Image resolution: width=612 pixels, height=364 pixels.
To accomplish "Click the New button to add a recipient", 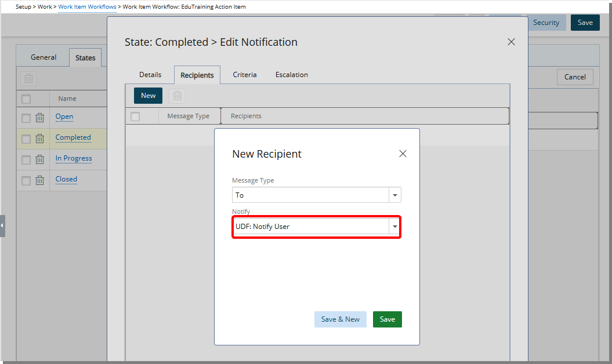I will 148,96.
